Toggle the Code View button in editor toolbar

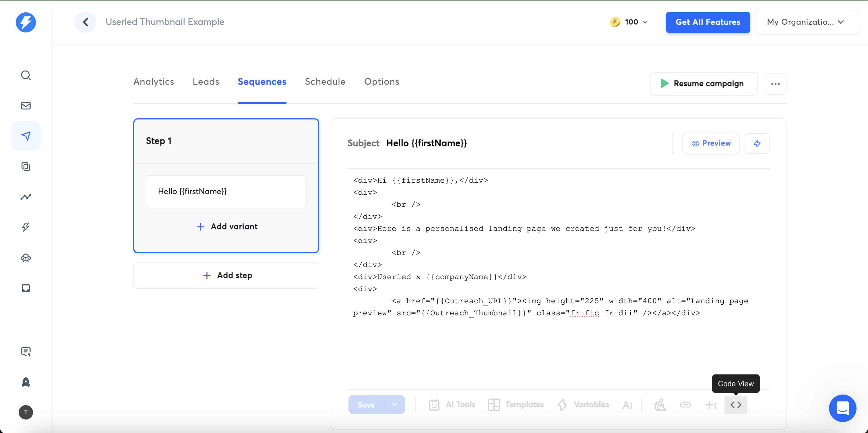coord(736,405)
